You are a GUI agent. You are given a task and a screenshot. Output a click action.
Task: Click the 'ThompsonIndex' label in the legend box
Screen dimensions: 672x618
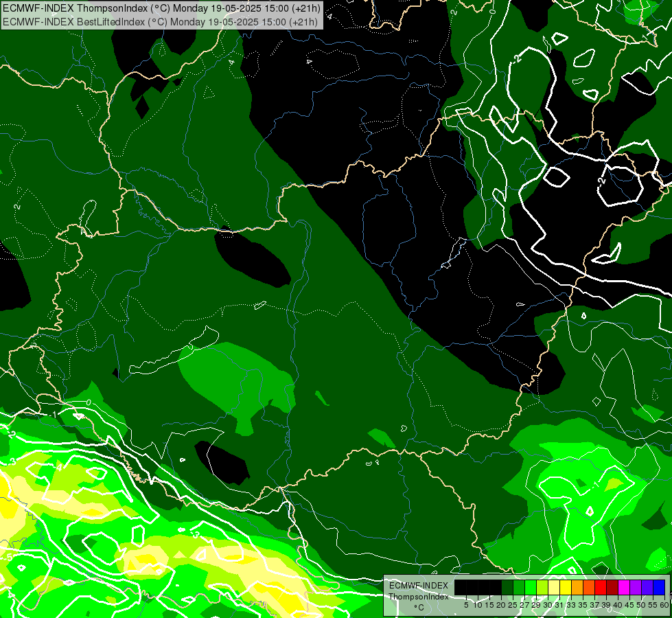pos(419,597)
